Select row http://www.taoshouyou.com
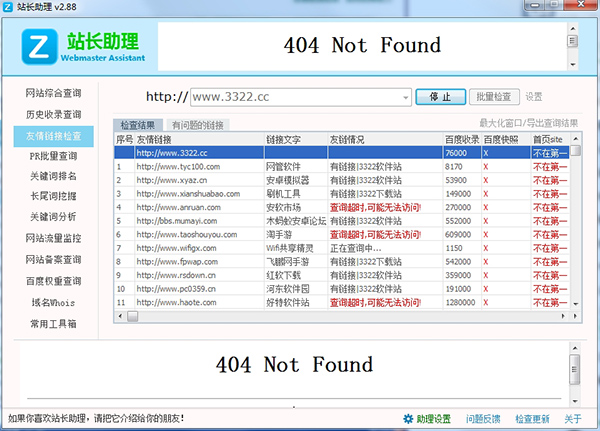 click(342, 235)
